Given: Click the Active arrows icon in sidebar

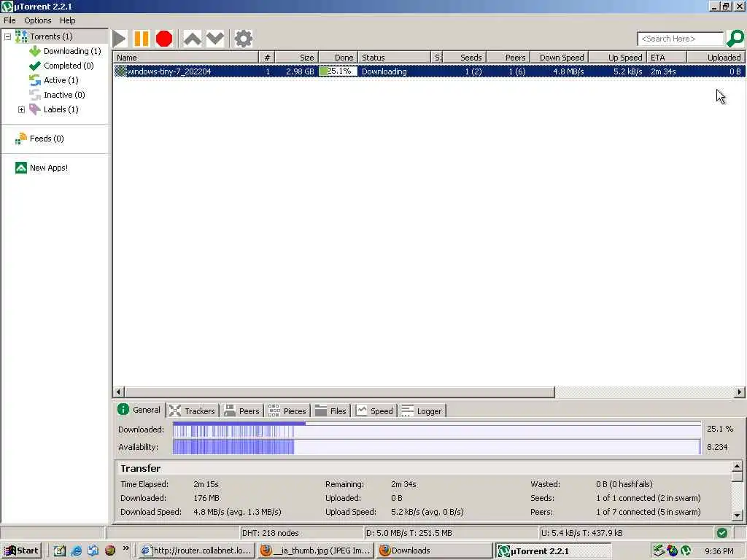Looking at the screenshot, I should point(35,80).
